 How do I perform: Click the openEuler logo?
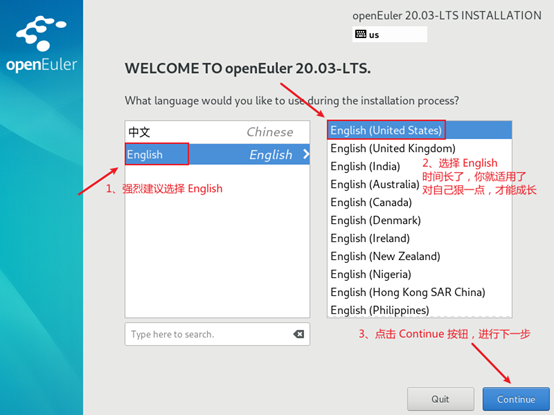pyautogui.click(x=41, y=44)
